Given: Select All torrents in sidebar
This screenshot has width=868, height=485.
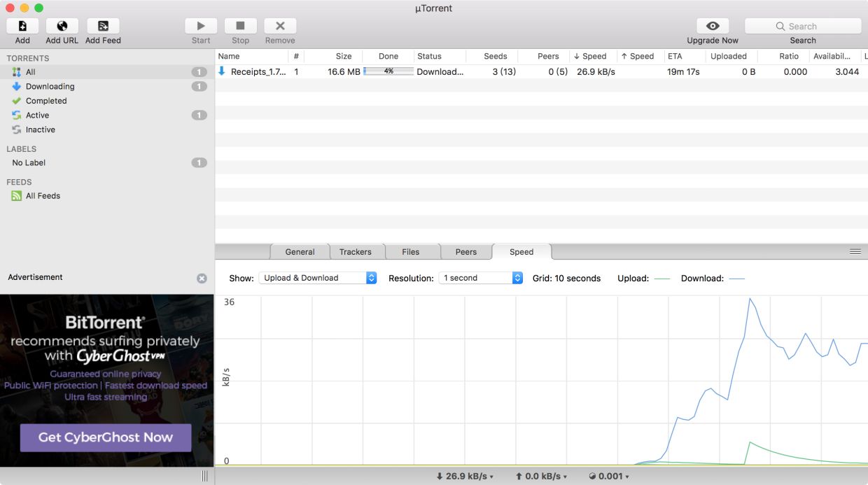Looking at the screenshot, I should tap(107, 72).
